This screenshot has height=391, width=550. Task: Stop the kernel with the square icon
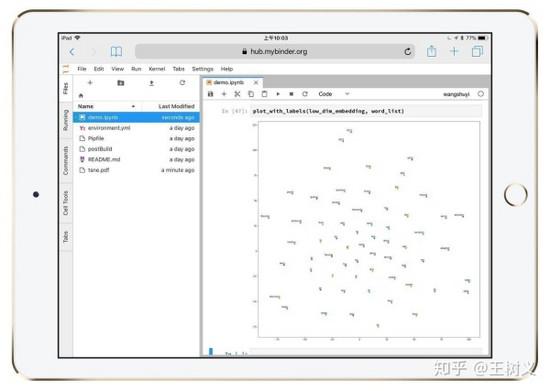291,94
